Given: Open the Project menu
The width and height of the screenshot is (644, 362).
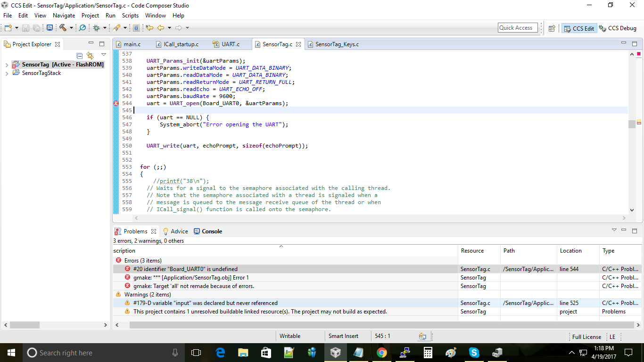Looking at the screenshot, I should pos(90,16).
